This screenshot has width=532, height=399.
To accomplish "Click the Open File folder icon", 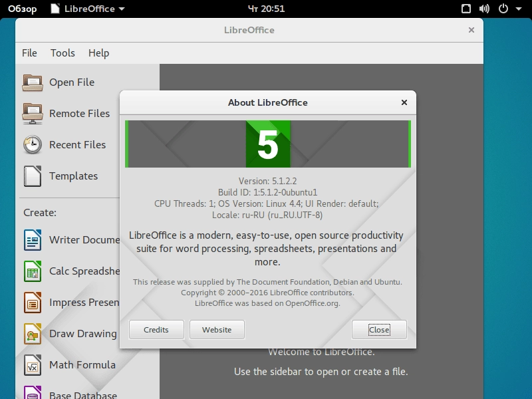I will point(33,82).
